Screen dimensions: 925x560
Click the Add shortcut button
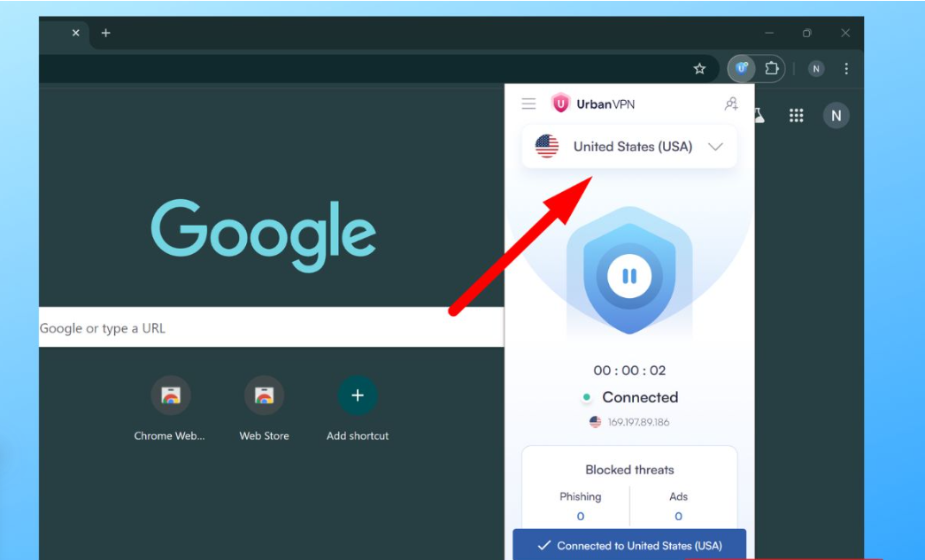[x=358, y=409]
